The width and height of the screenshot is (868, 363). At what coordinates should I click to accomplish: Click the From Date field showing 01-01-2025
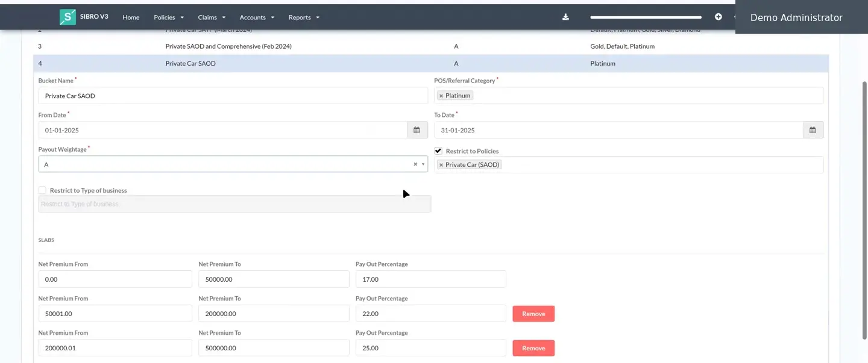(x=223, y=130)
